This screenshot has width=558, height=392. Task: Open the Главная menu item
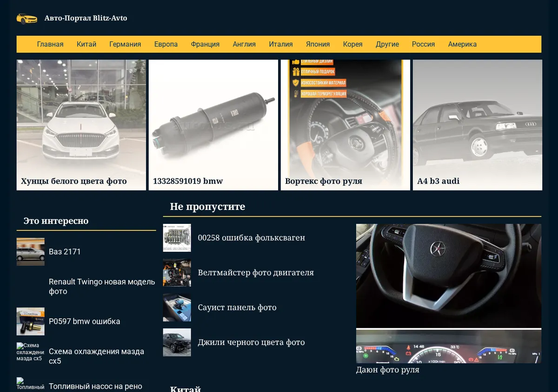click(x=50, y=44)
